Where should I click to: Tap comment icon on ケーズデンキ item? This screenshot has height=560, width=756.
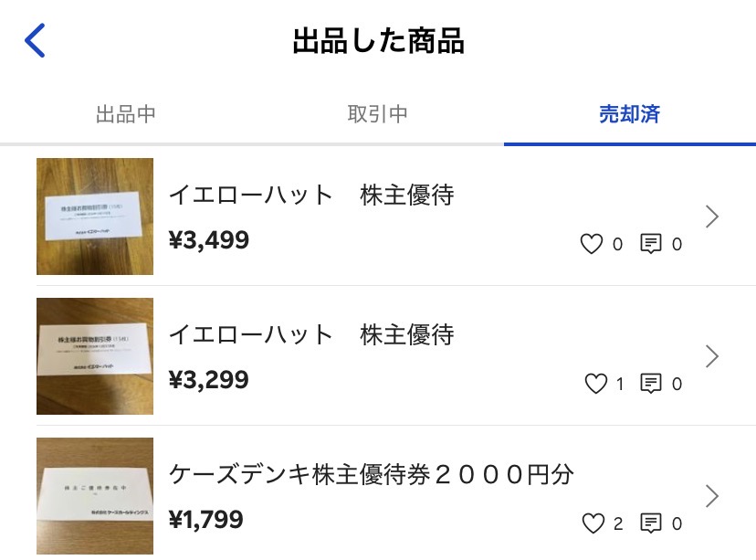651,523
